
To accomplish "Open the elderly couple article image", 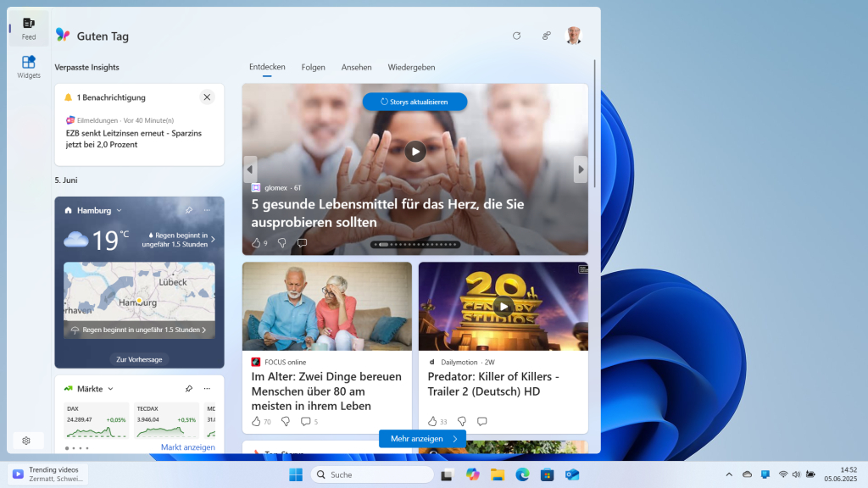I will 326,307.
